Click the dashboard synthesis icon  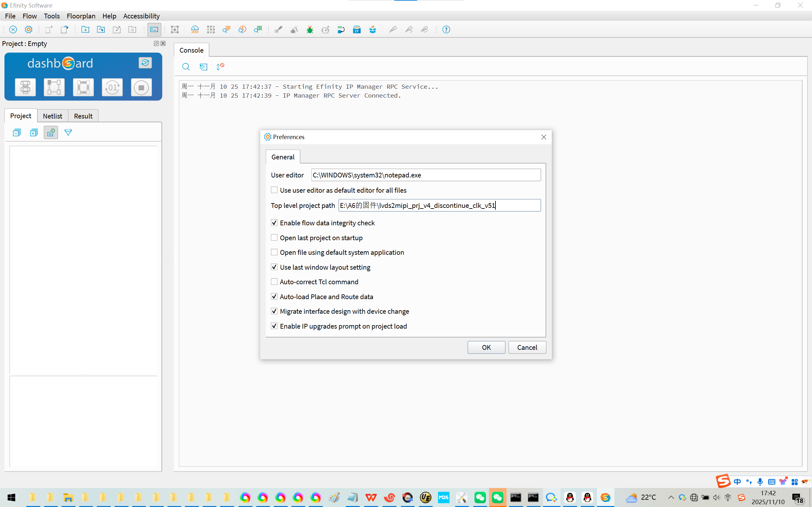(25, 87)
